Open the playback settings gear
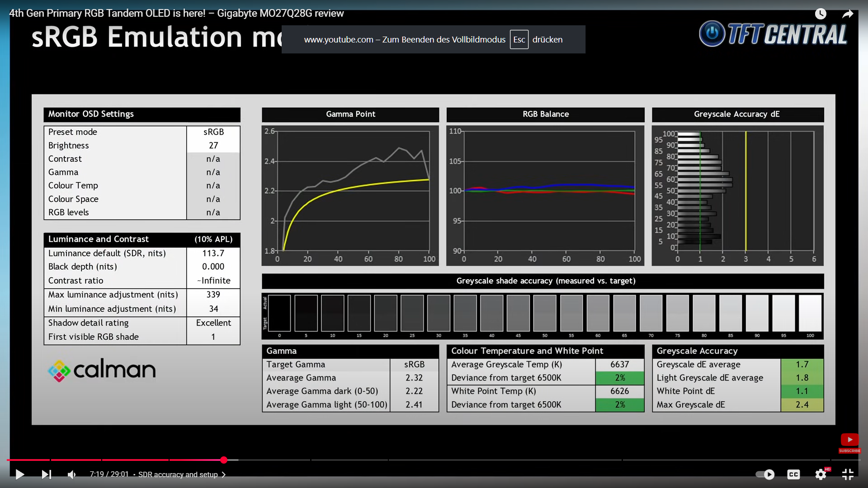 [821, 474]
